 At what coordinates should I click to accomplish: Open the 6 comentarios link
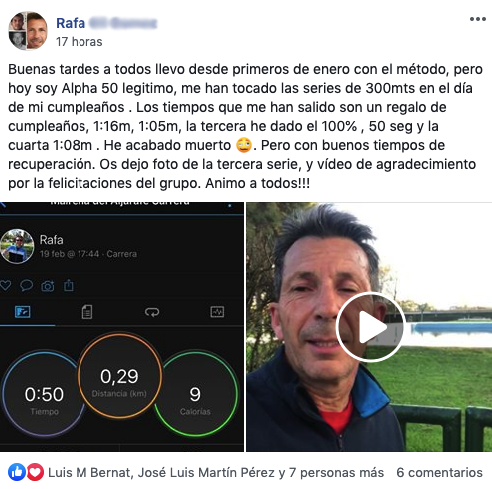point(439,472)
